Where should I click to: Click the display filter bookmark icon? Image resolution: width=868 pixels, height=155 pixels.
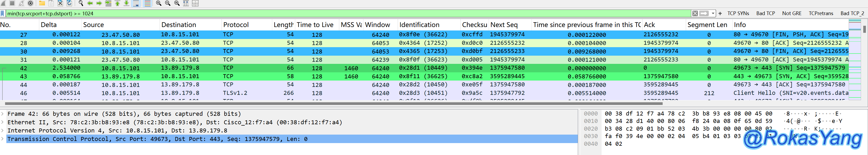point(3,14)
